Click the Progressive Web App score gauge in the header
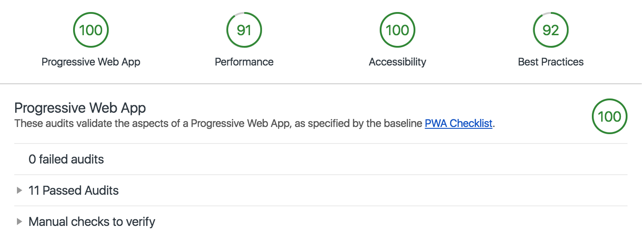 [x=91, y=30]
